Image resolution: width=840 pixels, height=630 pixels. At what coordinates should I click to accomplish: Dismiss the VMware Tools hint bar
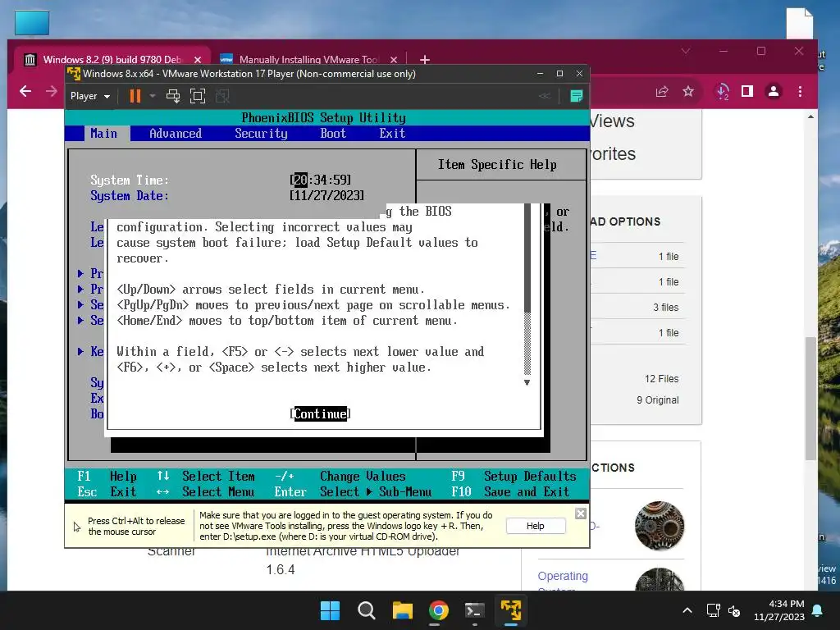(x=580, y=514)
